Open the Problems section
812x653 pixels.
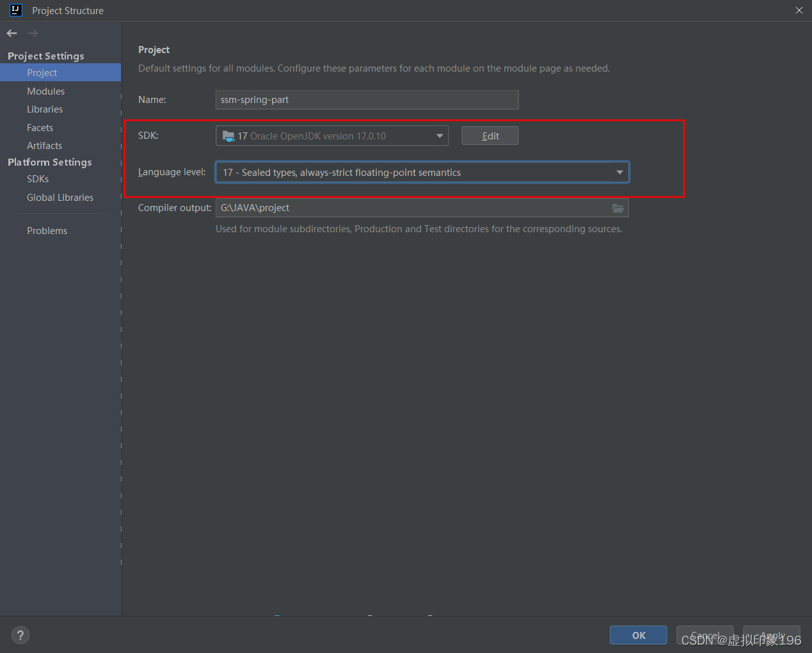(47, 230)
